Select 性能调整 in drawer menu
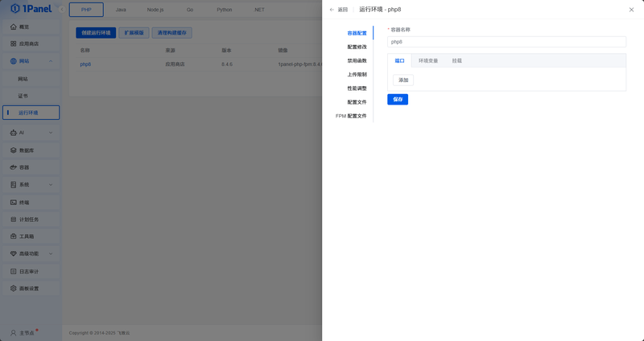This screenshot has height=341, width=644. (x=357, y=88)
